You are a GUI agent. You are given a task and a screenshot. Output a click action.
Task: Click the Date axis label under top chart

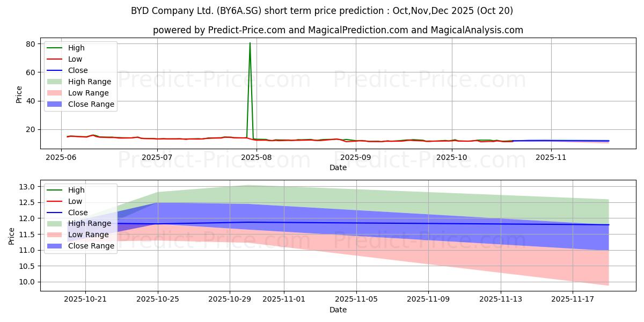pyautogui.click(x=338, y=167)
